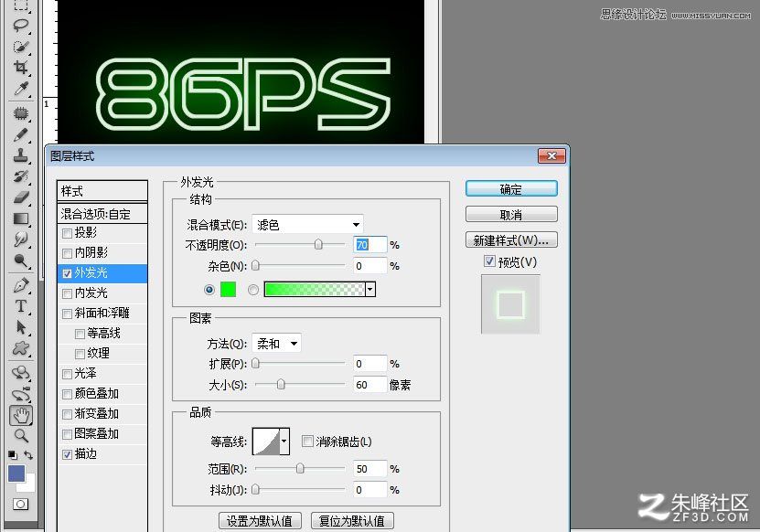Open the 样式 styles list entry
The height and width of the screenshot is (532, 760).
click(102, 191)
